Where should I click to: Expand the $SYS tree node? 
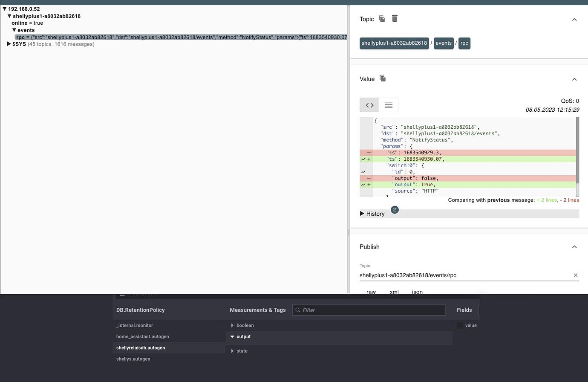9,44
